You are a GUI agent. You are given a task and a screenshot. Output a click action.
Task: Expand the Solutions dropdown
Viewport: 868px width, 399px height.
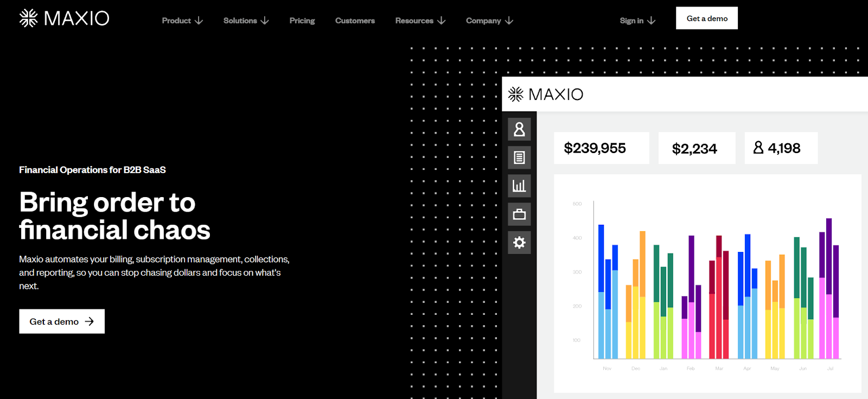pos(246,21)
